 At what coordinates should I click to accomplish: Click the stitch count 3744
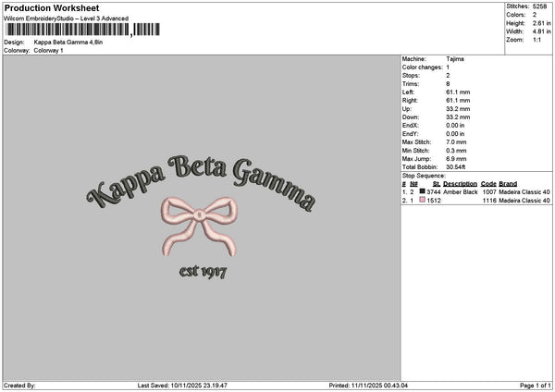point(434,192)
